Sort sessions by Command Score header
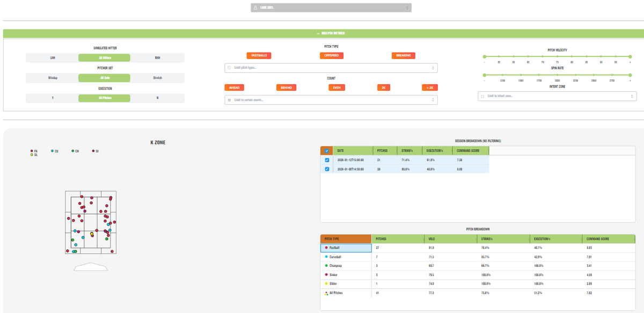The height and width of the screenshot is (313, 644). click(470, 151)
